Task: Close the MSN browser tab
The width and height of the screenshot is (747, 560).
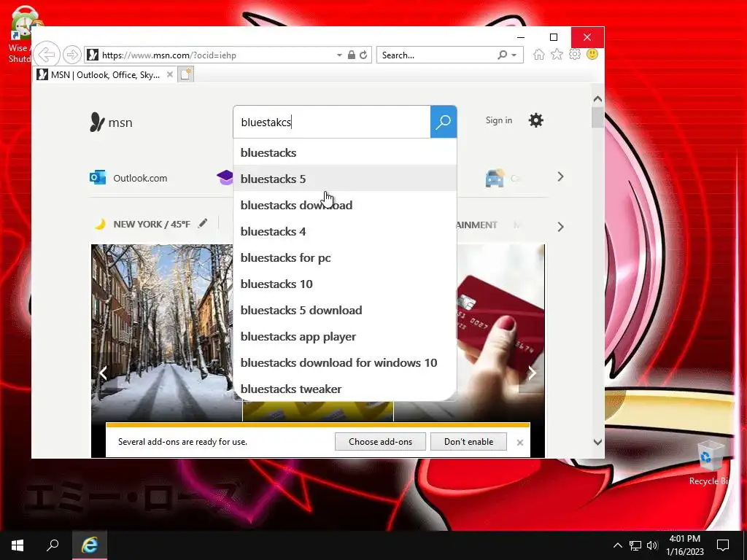Action: click(169, 75)
